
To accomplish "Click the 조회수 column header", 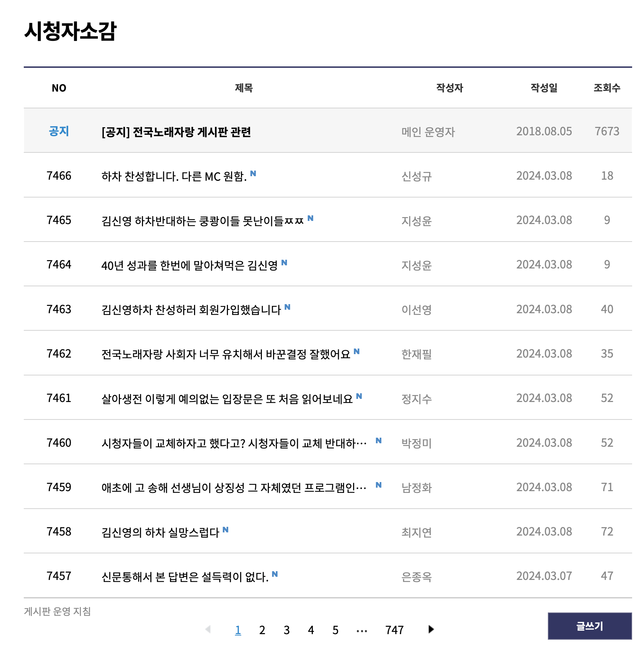I will coord(607,88).
